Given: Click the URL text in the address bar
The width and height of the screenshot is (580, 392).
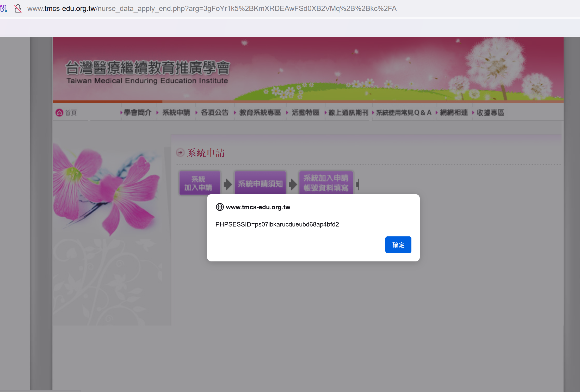Looking at the screenshot, I should (x=212, y=9).
